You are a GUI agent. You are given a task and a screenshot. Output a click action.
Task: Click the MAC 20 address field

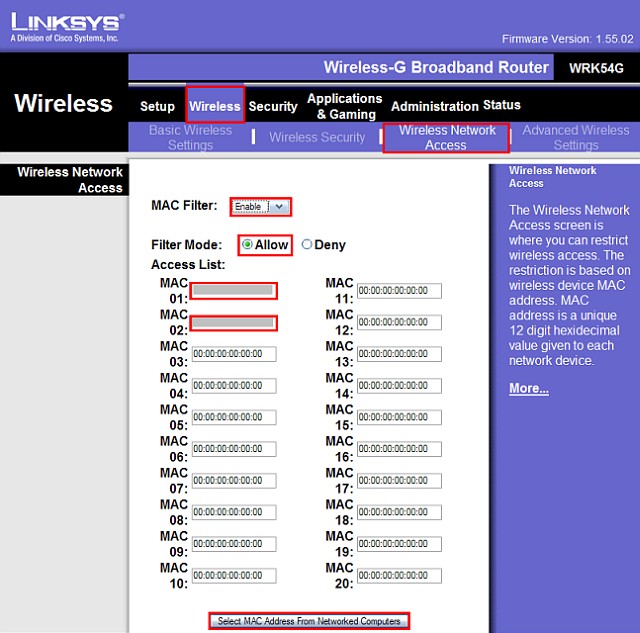tap(399, 575)
